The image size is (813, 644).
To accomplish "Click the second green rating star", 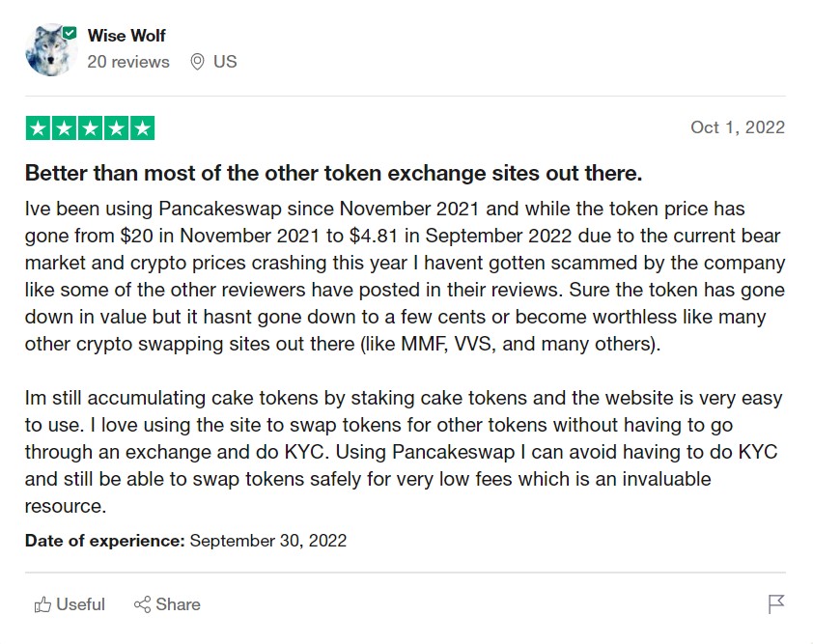I will [x=65, y=128].
